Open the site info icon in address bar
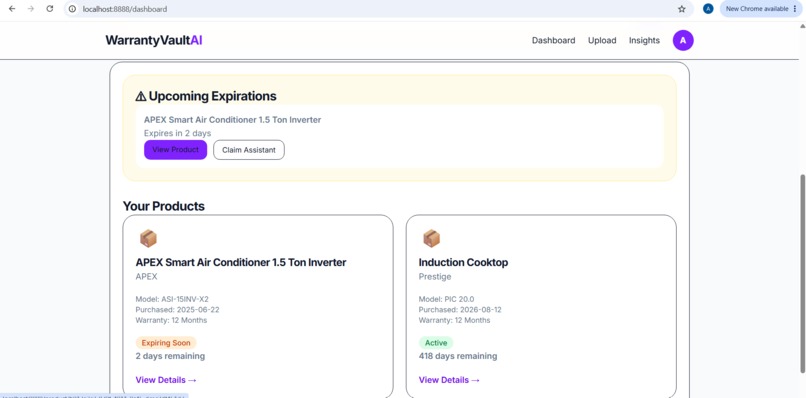 tap(72, 9)
